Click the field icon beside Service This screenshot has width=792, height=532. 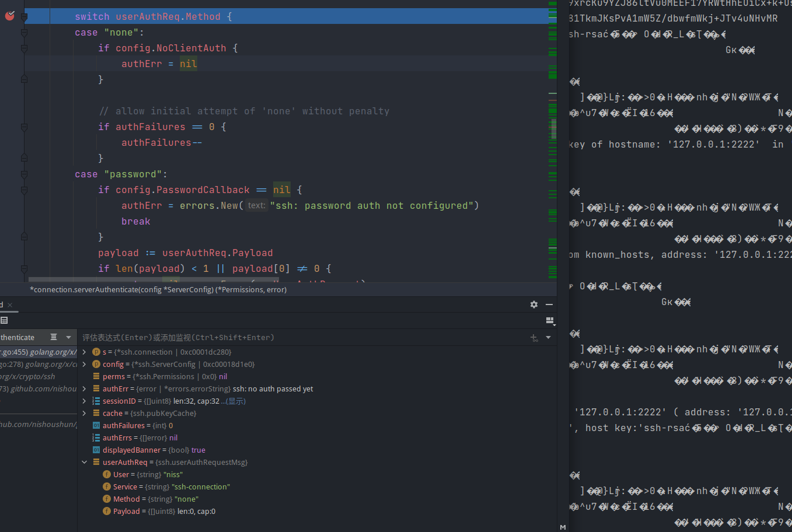click(107, 487)
